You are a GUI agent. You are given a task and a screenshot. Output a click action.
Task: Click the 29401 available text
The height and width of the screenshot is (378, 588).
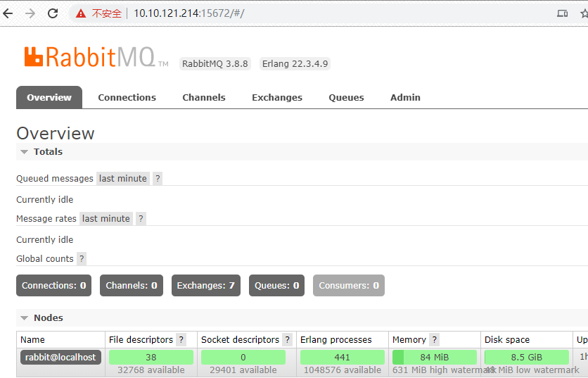243,370
